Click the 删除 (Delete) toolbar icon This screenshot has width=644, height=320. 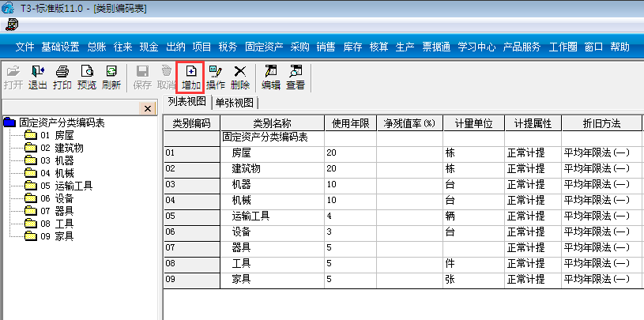(240, 77)
